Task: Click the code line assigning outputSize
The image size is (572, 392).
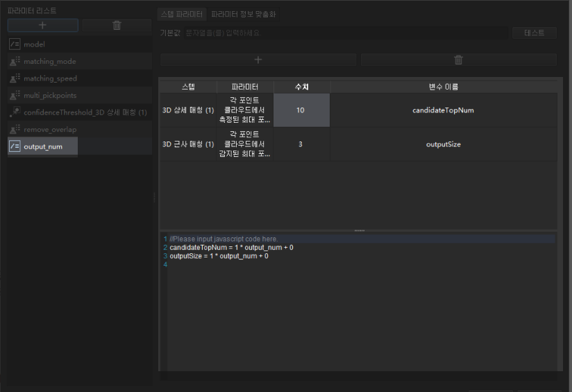Action: click(219, 256)
